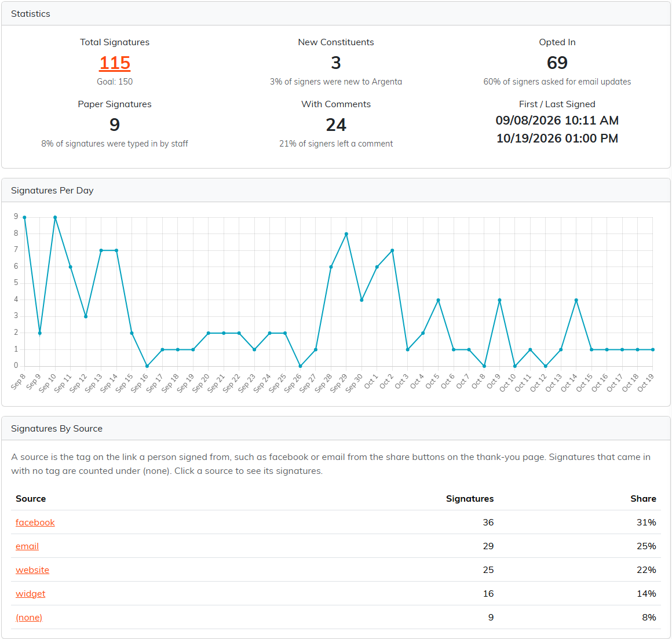Click the With Comments value 24
Viewport: 672px width, 639px height.
tap(336, 125)
